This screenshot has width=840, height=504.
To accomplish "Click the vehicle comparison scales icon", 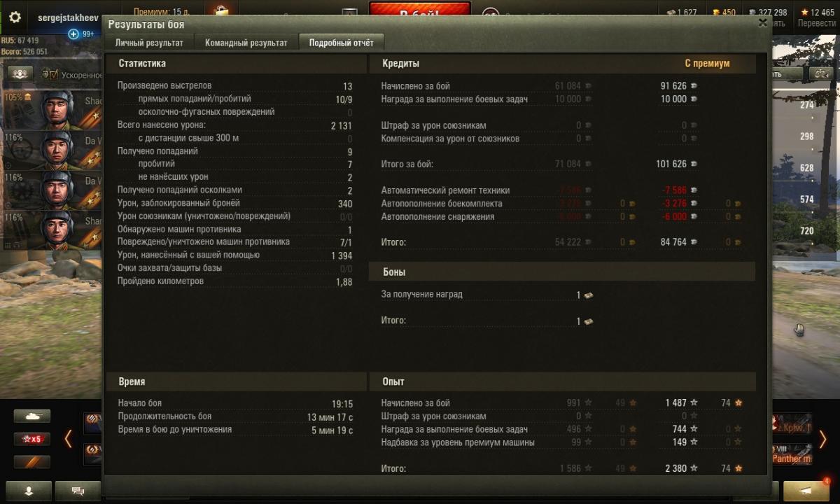I will pyautogui.click(x=820, y=73).
